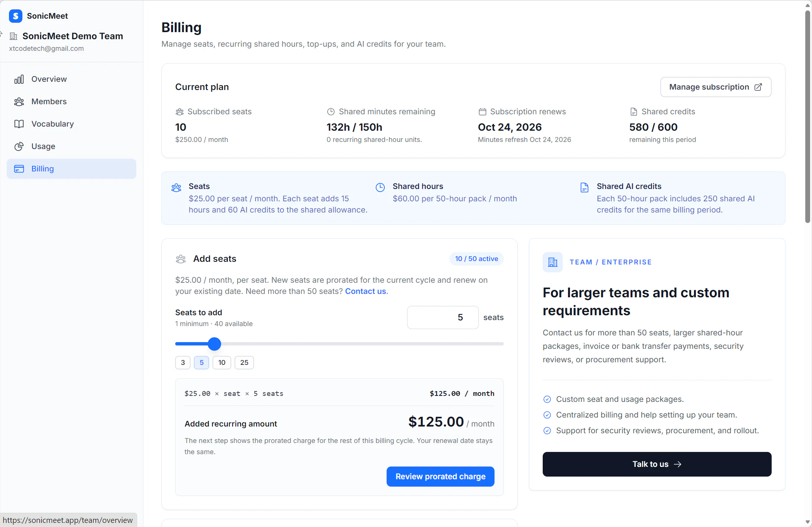Click the blue document icon beside Shared AI credits
The height and width of the screenshot is (527, 812).
(x=585, y=187)
